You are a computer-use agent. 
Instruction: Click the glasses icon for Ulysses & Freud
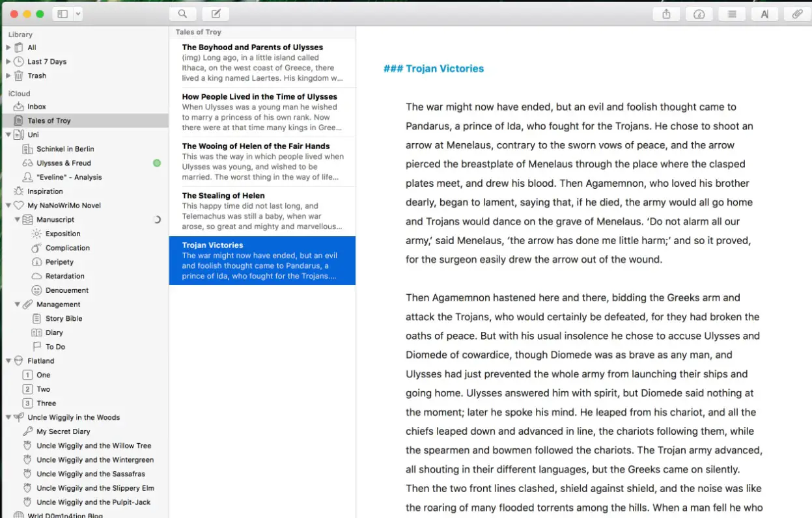pyautogui.click(x=28, y=163)
